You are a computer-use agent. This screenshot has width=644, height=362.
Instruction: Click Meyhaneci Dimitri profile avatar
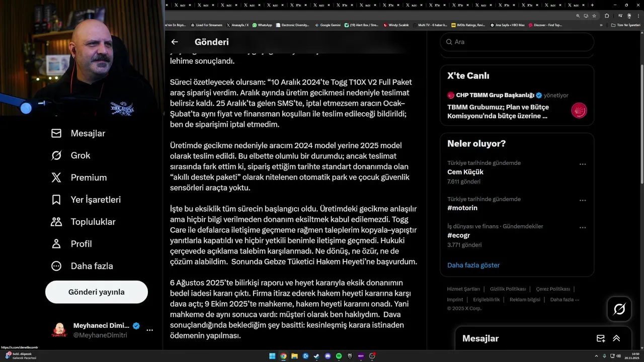pyautogui.click(x=59, y=330)
